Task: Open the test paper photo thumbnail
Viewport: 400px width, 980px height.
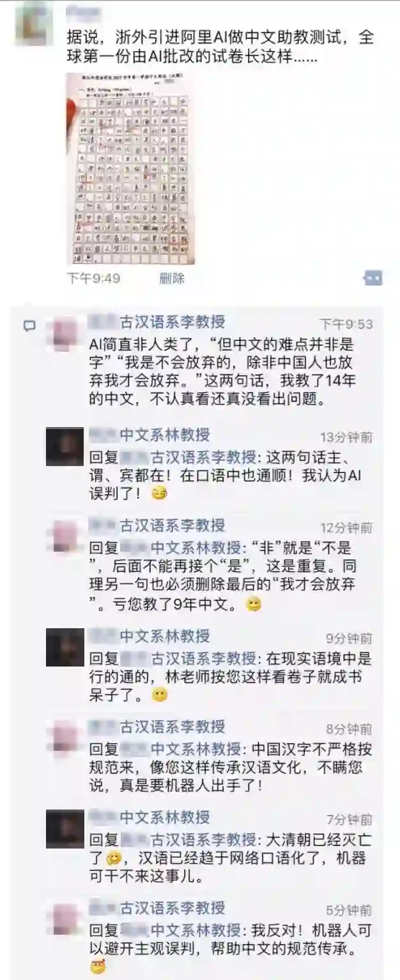Action: [130, 169]
